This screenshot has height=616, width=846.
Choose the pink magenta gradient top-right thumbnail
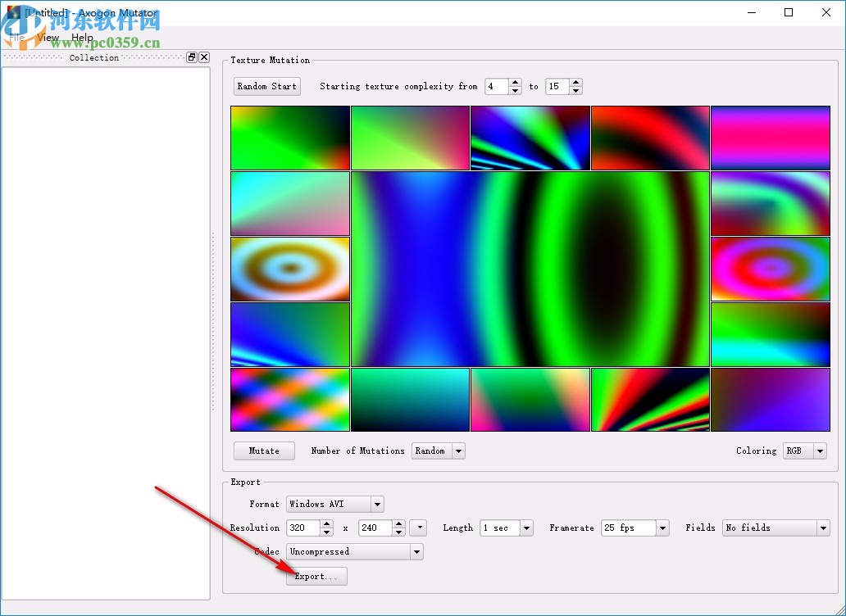pos(770,138)
